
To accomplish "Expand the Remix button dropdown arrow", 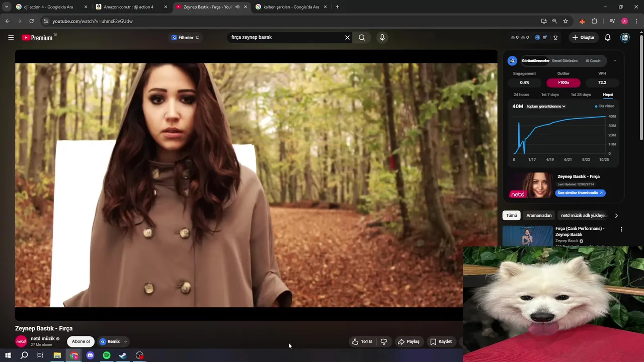I will pos(125,341).
